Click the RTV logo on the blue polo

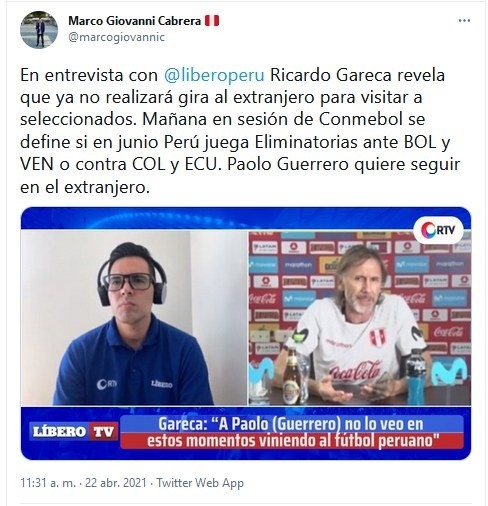coord(107,384)
